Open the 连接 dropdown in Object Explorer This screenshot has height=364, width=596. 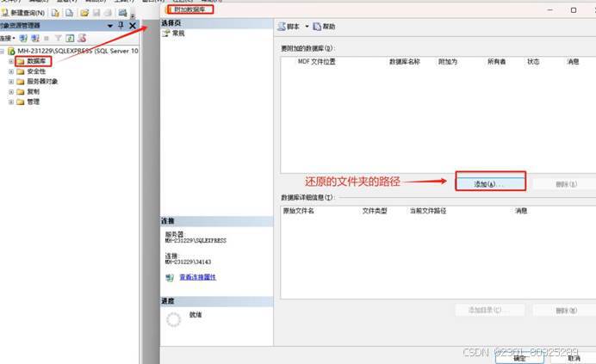click(7, 38)
